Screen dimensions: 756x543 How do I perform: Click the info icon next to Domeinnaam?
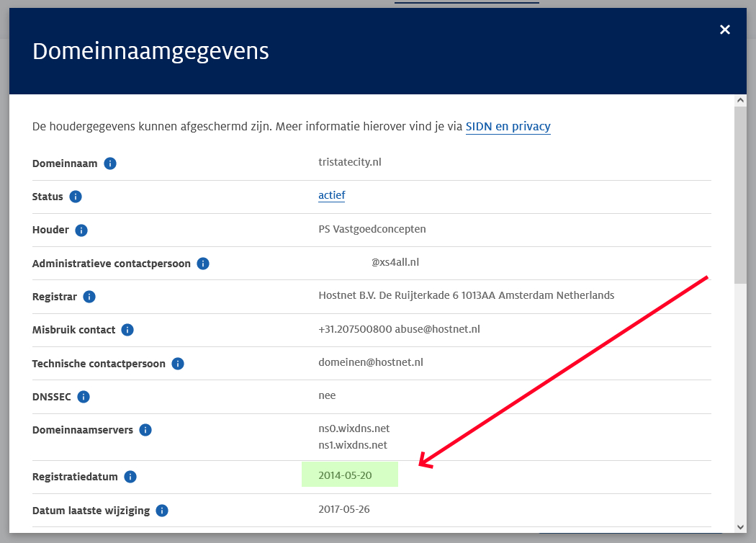click(x=110, y=163)
